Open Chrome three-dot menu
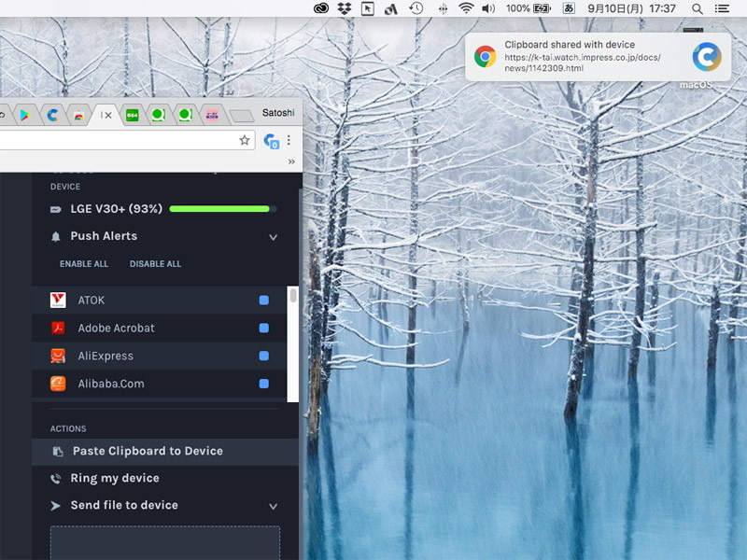This screenshot has width=747, height=560. [289, 140]
